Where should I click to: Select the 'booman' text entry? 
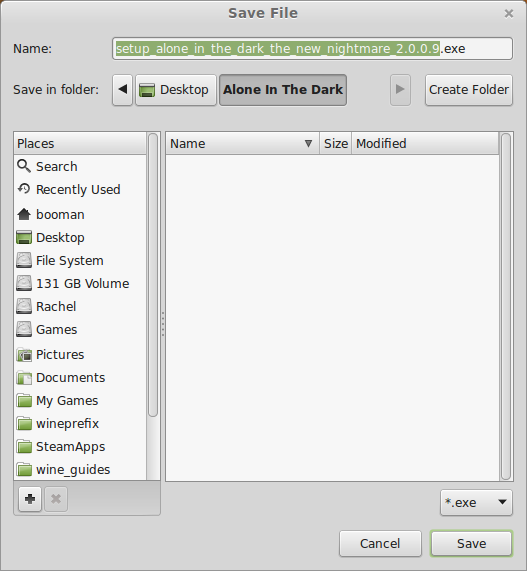(60, 214)
